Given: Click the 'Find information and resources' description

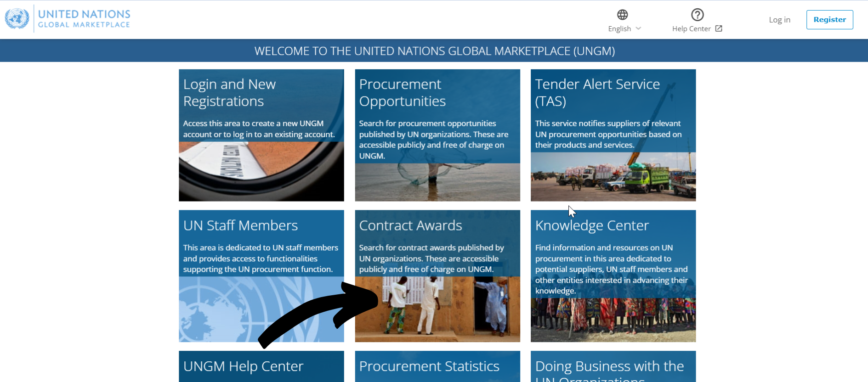Looking at the screenshot, I should [612, 269].
